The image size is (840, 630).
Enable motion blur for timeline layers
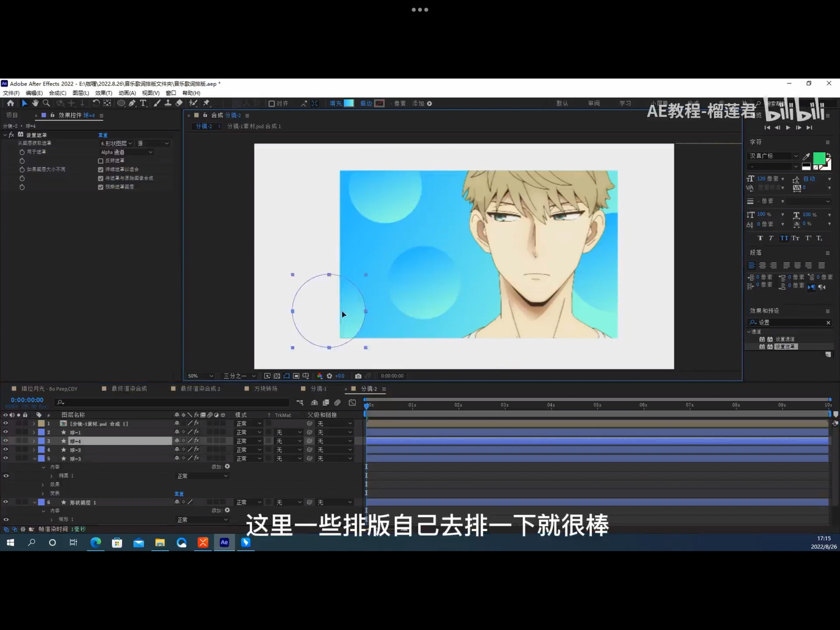click(337, 403)
